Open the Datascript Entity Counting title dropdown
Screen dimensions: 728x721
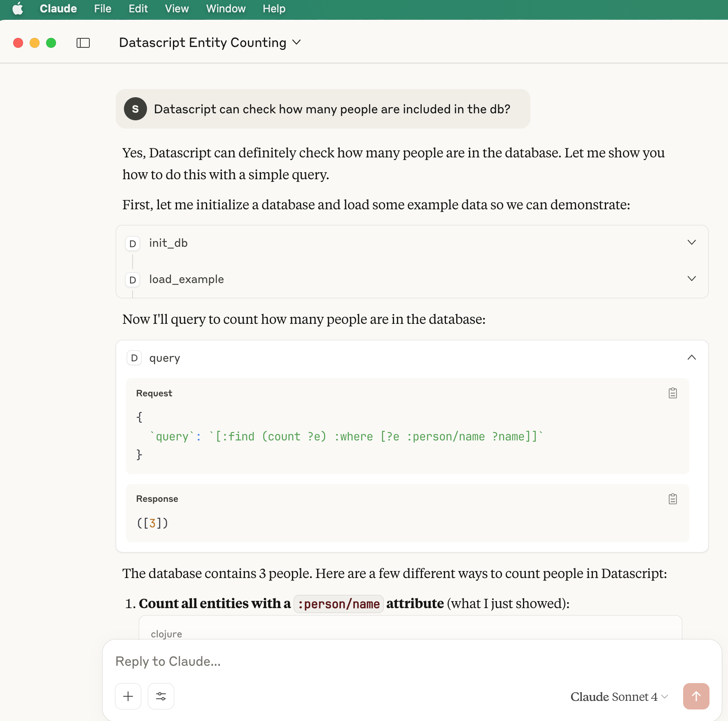click(210, 42)
